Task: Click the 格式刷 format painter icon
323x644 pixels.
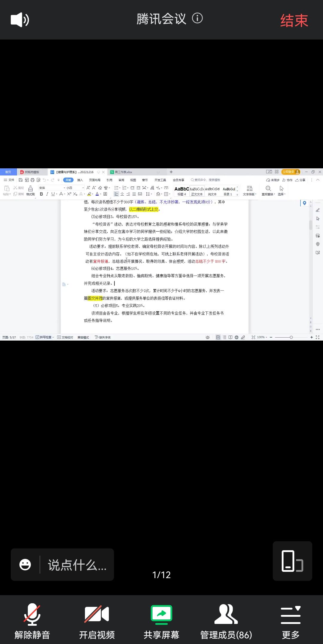Action: (30, 190)
